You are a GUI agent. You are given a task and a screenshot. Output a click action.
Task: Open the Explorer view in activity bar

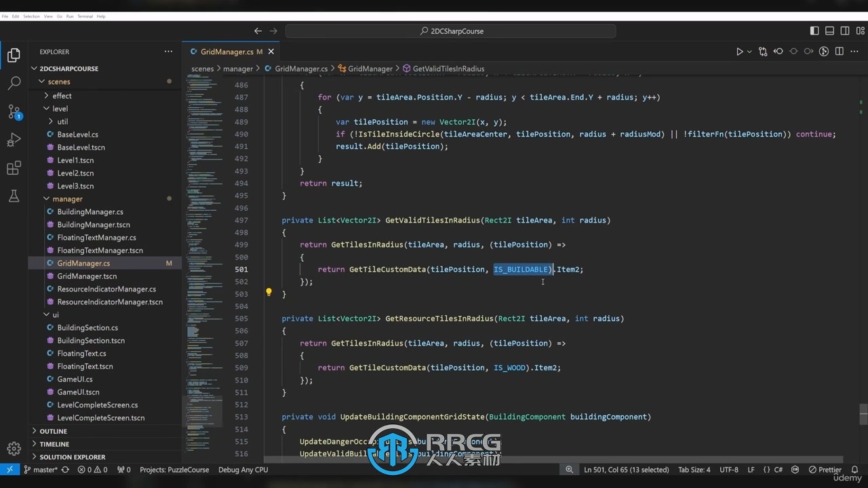[14, 56]
